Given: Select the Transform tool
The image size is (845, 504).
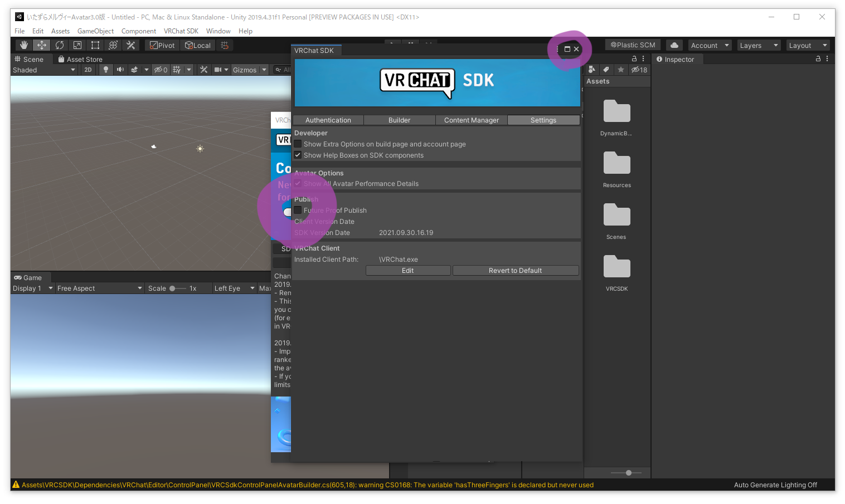Looking at the screenshot, I should tap(113, 45).
